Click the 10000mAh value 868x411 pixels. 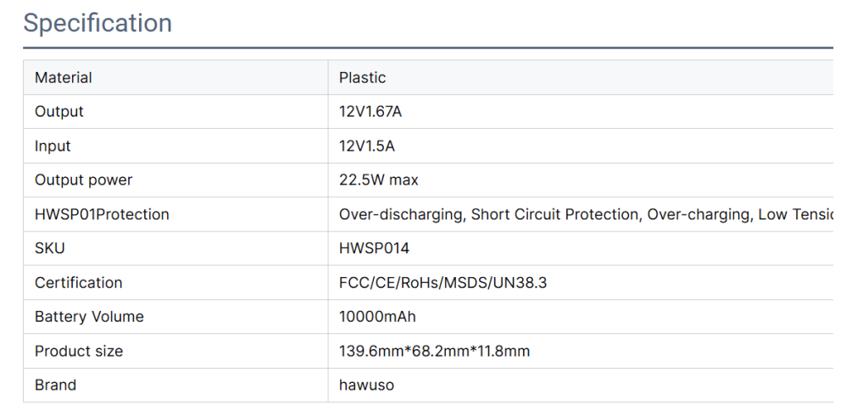377,317
